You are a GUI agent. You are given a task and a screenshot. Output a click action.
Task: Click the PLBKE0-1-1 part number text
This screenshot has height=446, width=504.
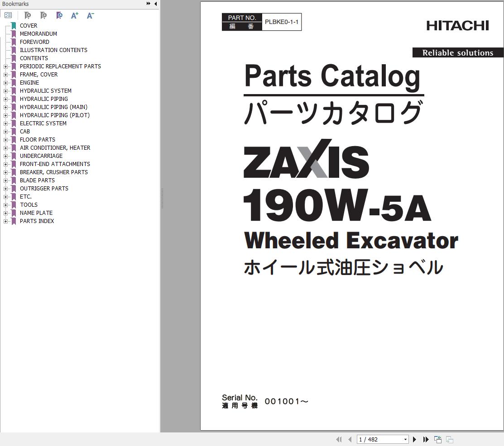282,22
